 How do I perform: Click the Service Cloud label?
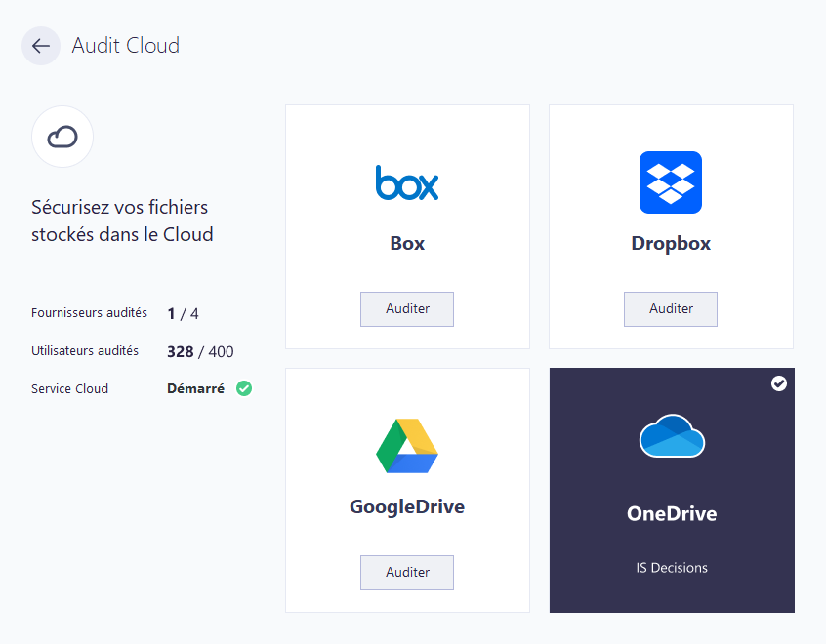[x=69, y=388]
